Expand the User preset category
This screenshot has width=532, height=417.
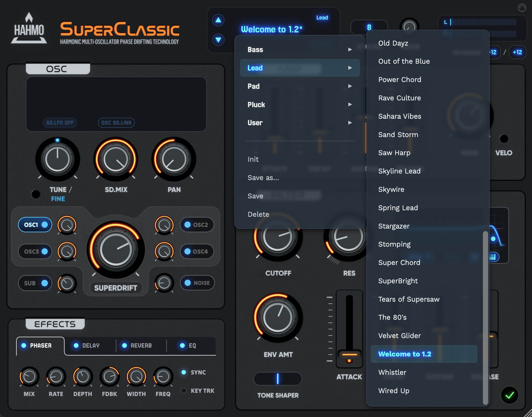[x=300, y=123]
